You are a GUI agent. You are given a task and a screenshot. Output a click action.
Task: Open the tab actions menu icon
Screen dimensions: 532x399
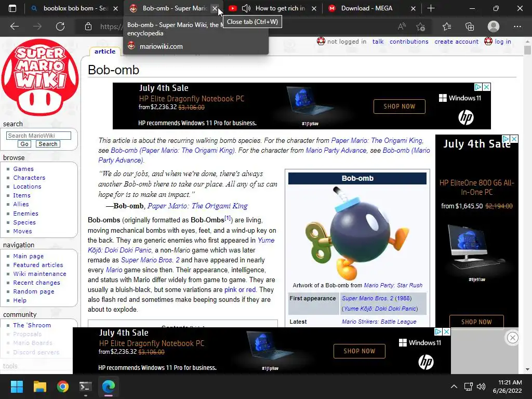coord(12,8)
